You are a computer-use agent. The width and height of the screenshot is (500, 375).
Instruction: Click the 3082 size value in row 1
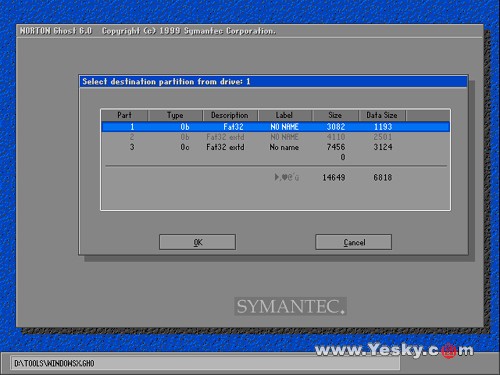point(336,127)
